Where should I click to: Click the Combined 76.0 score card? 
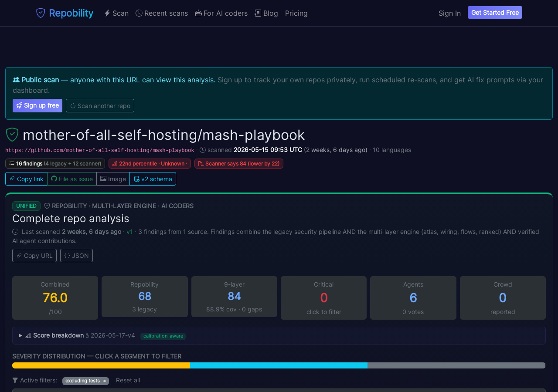(55, 298)
